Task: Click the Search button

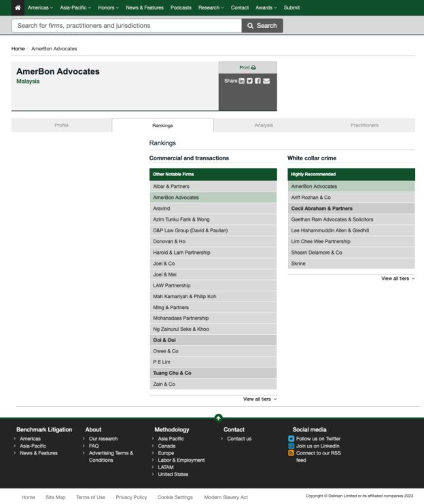Action: click(x=262, y=26)
